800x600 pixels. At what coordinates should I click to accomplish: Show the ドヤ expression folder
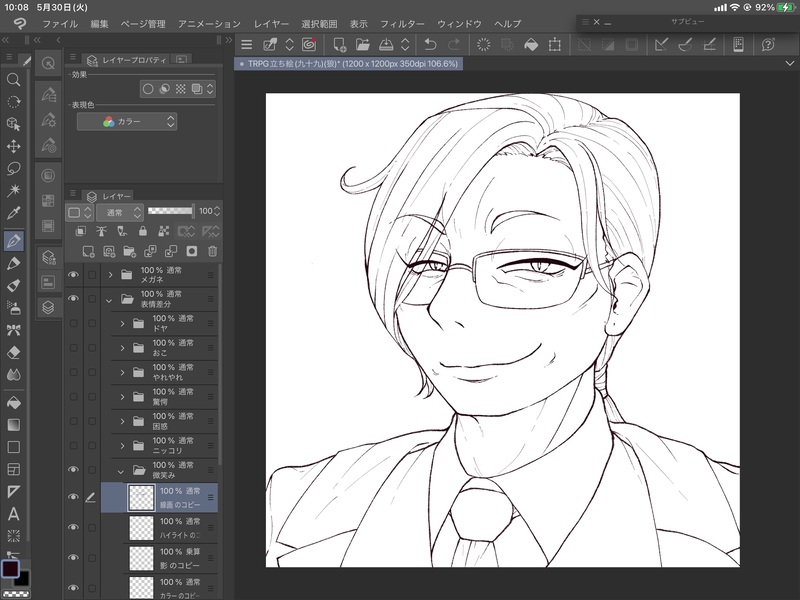pyautogui.click(x=72, y=323)
